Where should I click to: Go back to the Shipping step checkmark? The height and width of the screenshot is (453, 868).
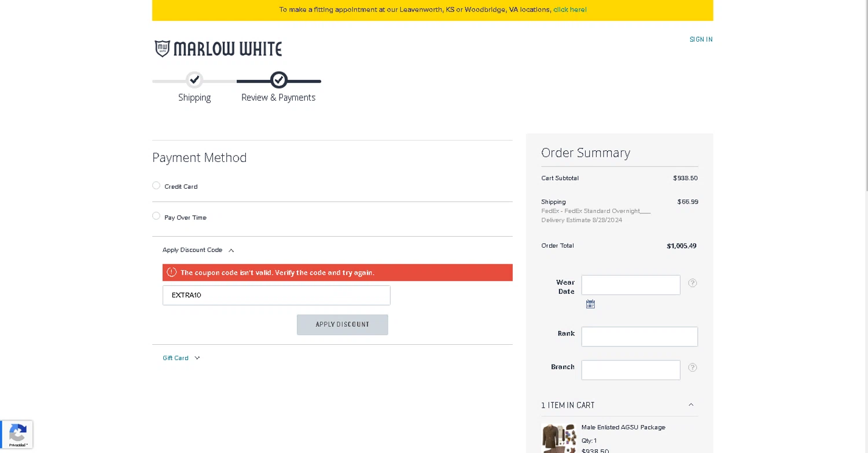click(x=194, y=80)
